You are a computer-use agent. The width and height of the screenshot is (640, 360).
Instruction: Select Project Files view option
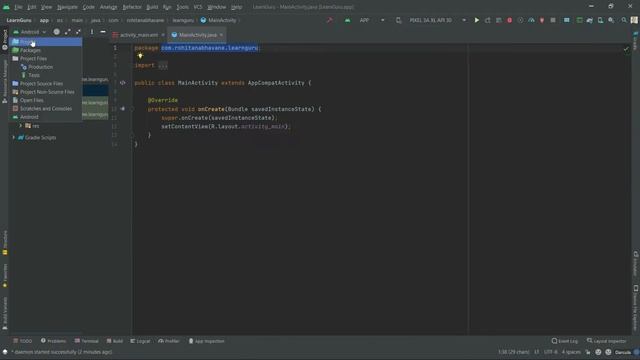[45, 58]
